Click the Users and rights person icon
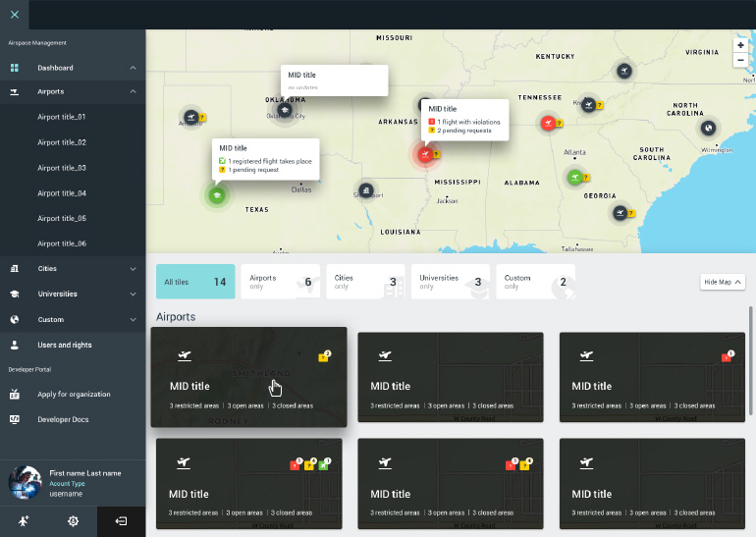The image size is (756, 537). coord(15,346)
